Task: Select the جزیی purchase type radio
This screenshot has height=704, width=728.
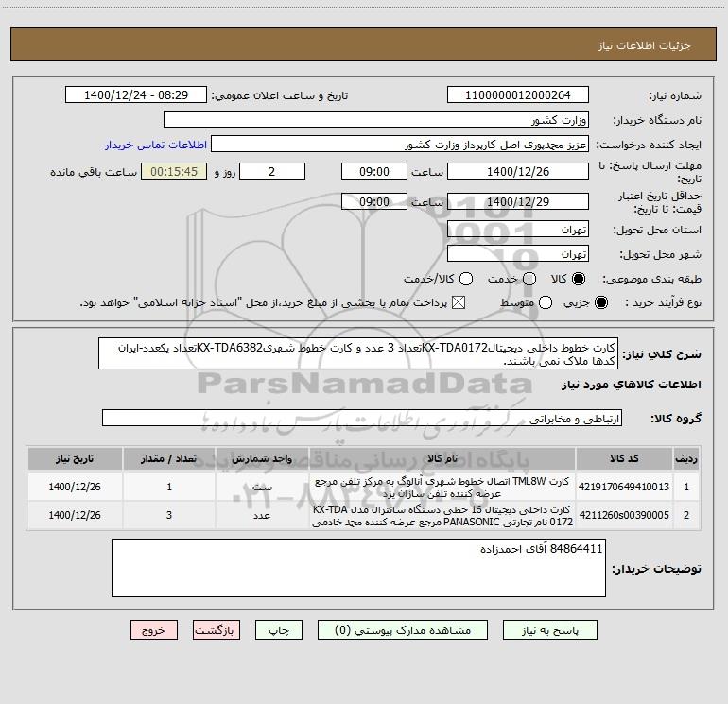Action: [x=601, y=302]
